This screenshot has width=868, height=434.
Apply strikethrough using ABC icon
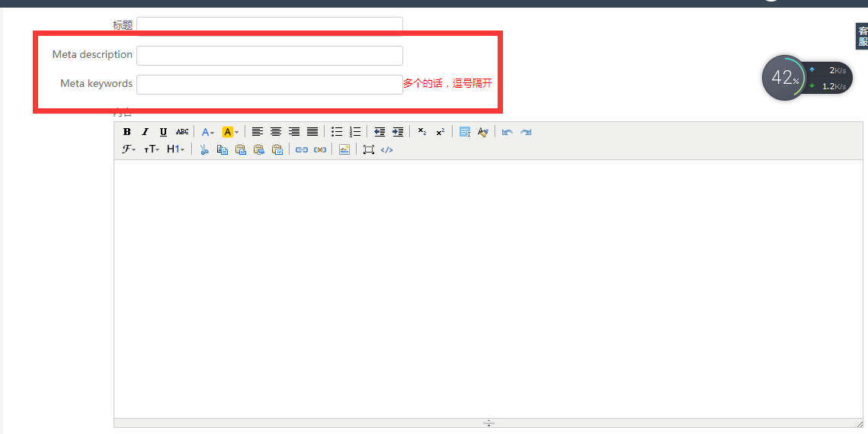182,132
